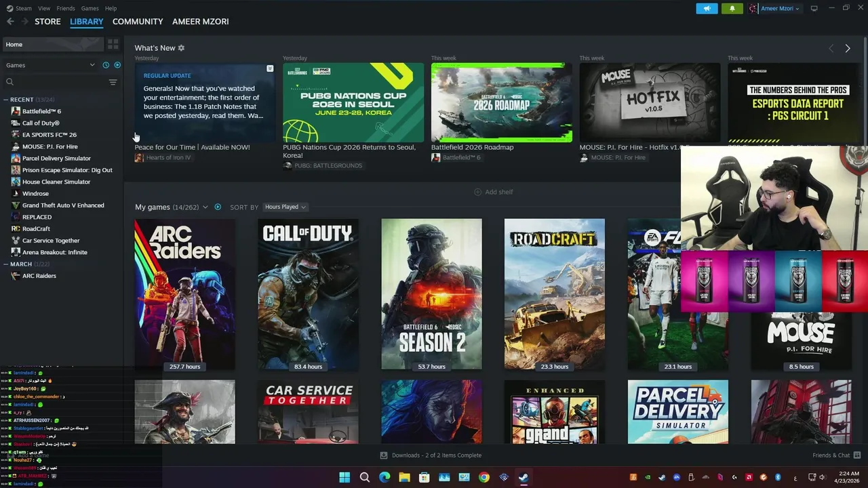
Task: Toggle the ready-to-play filter icon
Action: click(x=117, y=65)
